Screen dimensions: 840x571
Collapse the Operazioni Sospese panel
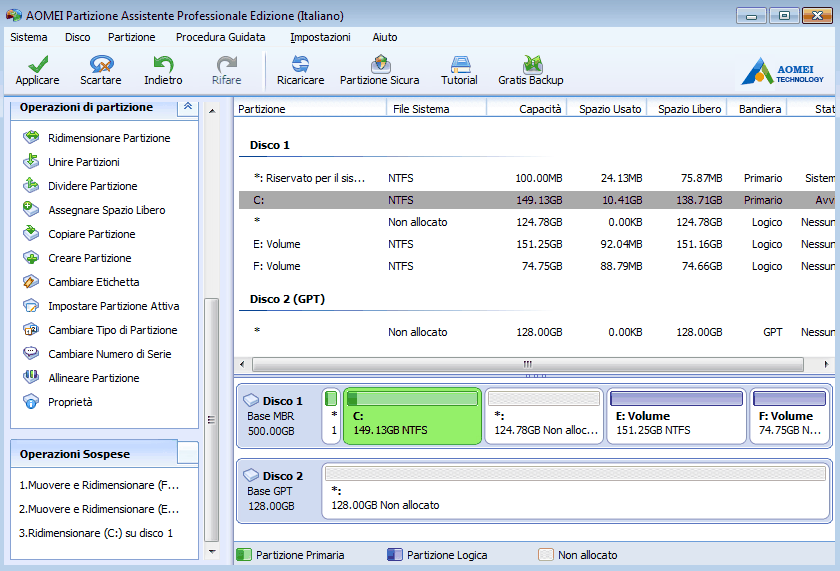(187, 454)
